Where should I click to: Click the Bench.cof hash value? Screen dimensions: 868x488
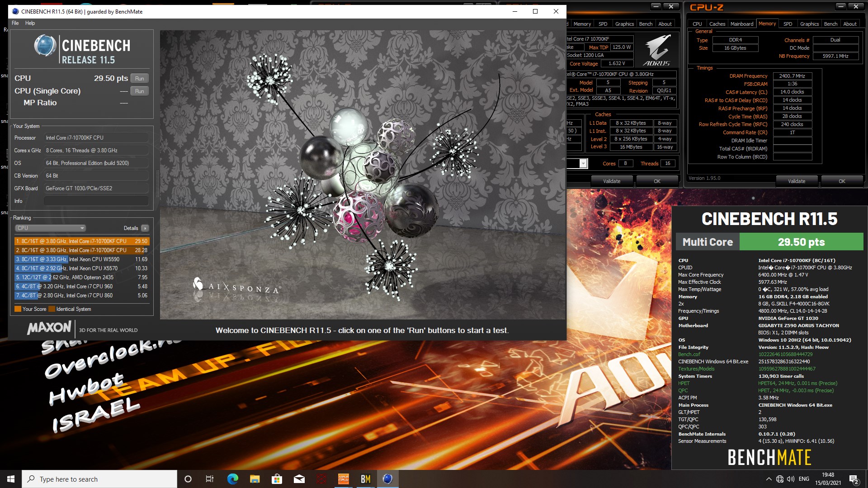pyautogui.click(x=785, y=354)
